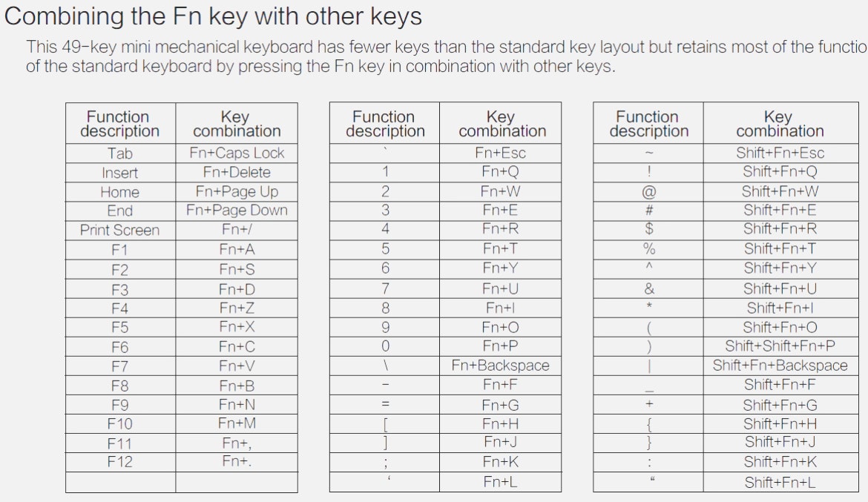The width and height of the screenshot is (868, 502).
Task: Click the Fn+Page Down cell
Action: click(237, 211)
